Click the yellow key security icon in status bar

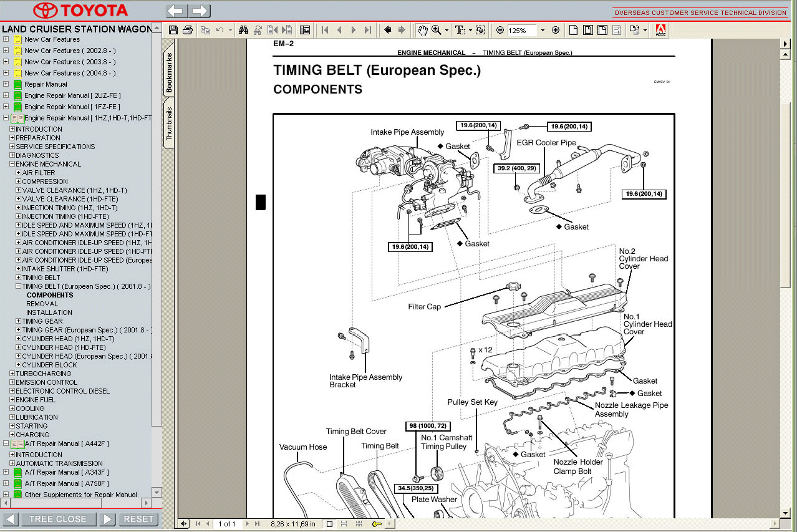point(377,525)
